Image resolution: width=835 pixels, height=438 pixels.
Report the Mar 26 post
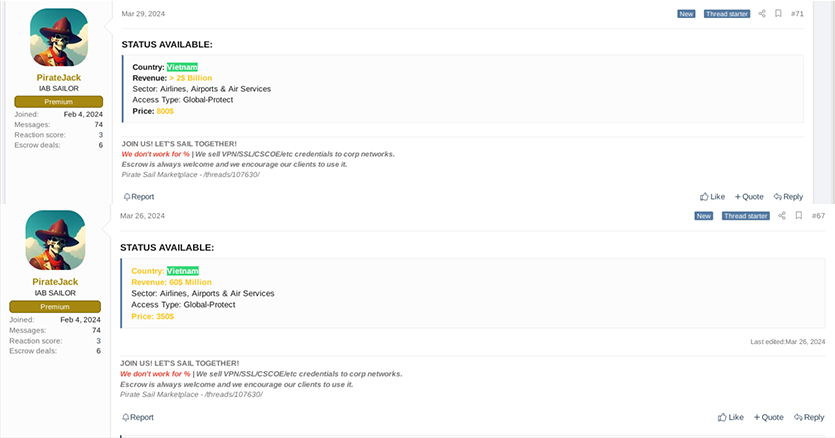pos(137,417)
